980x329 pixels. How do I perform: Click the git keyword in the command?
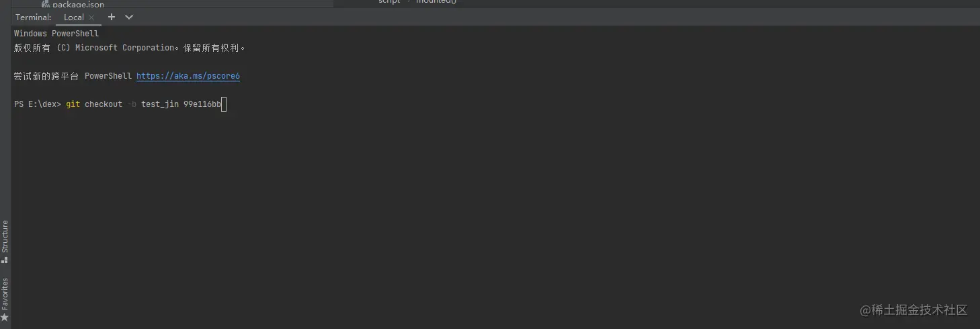[x=73, y=104]
